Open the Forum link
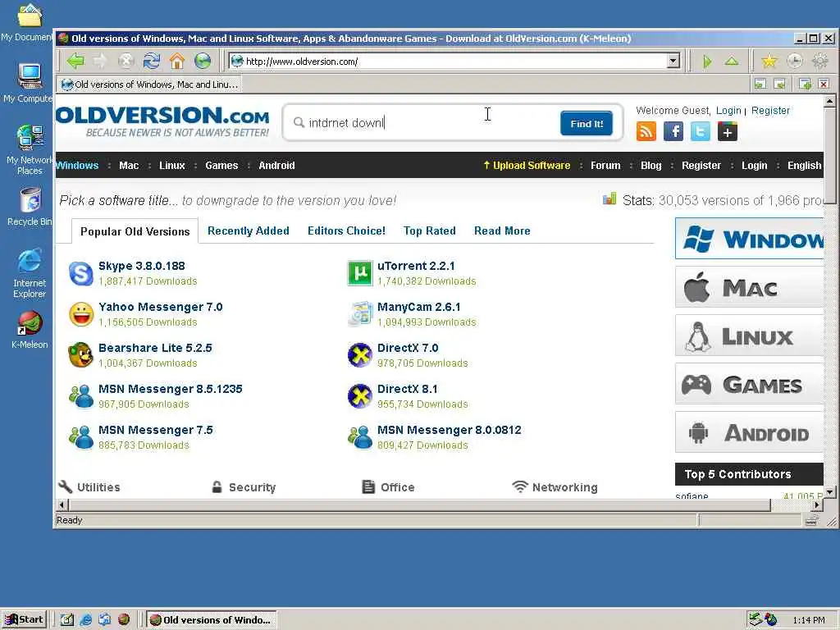Image resolution: width=840 pixels, height=630 pixels. point(605,166)
